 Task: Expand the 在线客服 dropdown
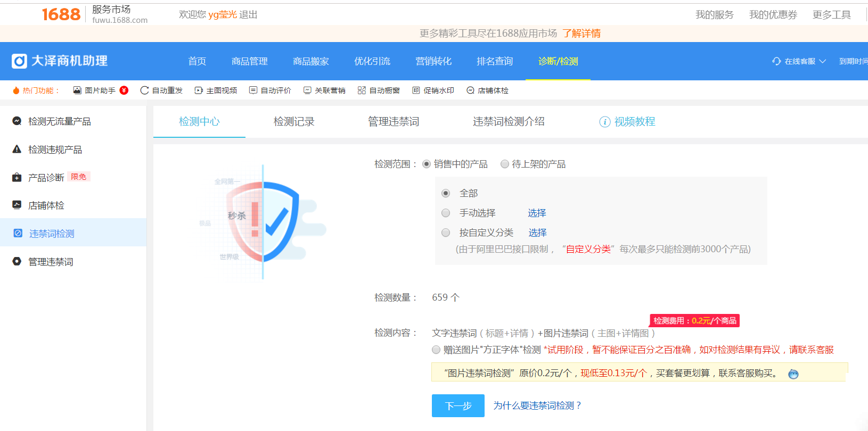point(799,61)
